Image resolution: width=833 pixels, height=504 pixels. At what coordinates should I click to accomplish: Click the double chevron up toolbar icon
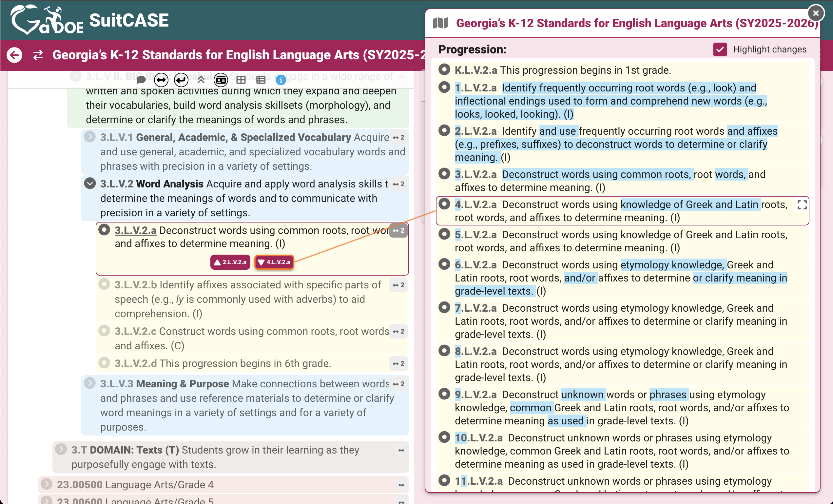tap(201, 80)
